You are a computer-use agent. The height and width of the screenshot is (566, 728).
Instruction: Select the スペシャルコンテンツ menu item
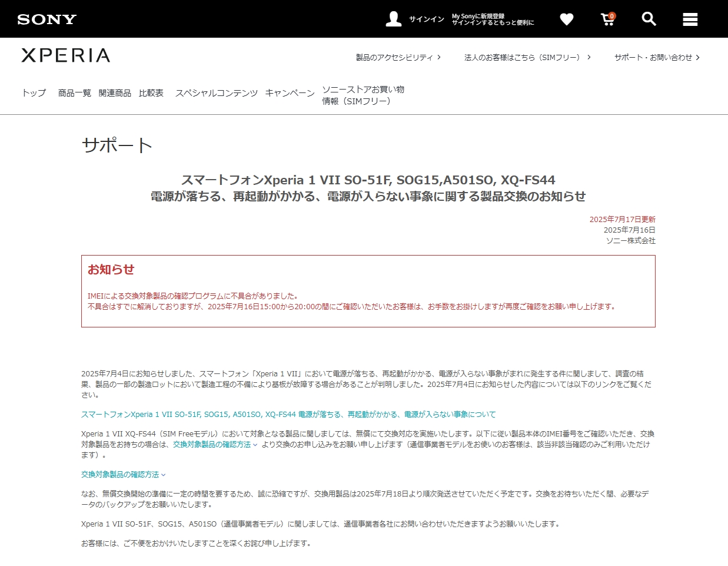point(217,93)
